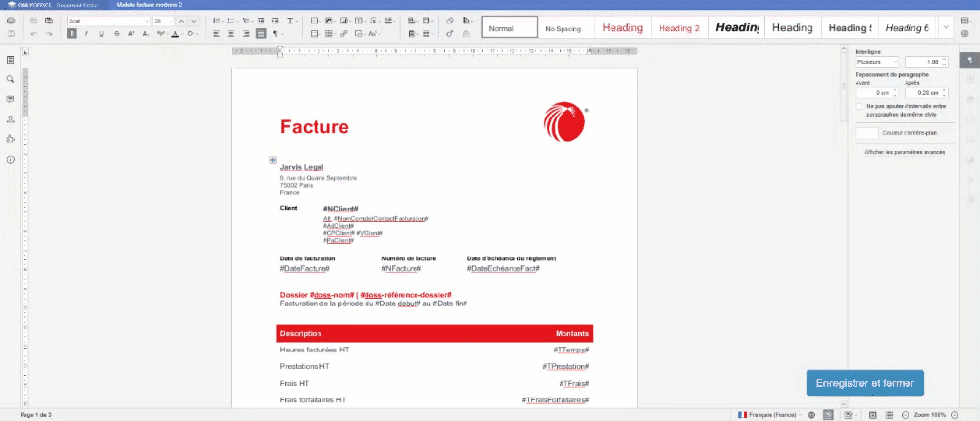
Task: Click the About info icon in sidebar
Action: (10, 159)
